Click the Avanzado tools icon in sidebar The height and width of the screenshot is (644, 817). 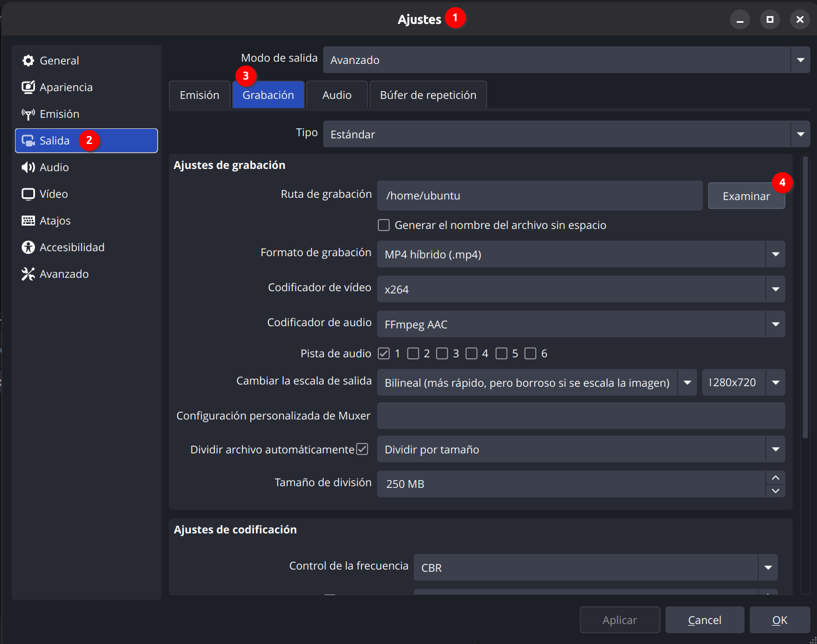click(28, 274)
